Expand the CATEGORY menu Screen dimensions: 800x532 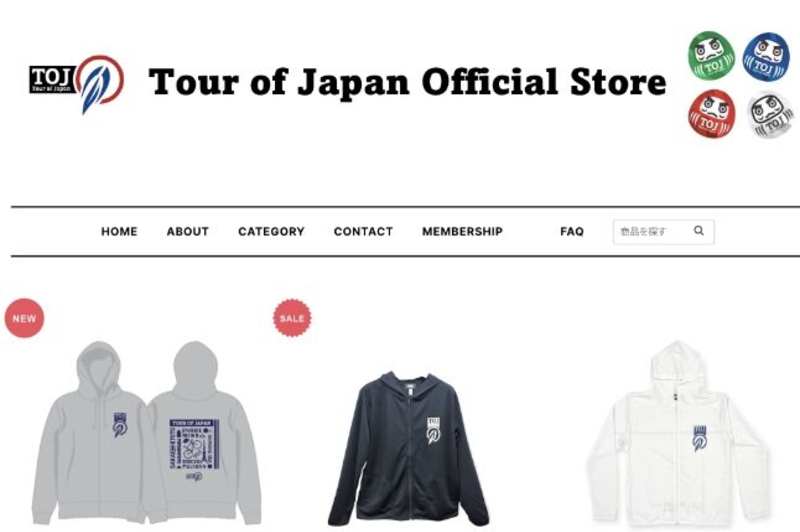[x=271, y=232]
